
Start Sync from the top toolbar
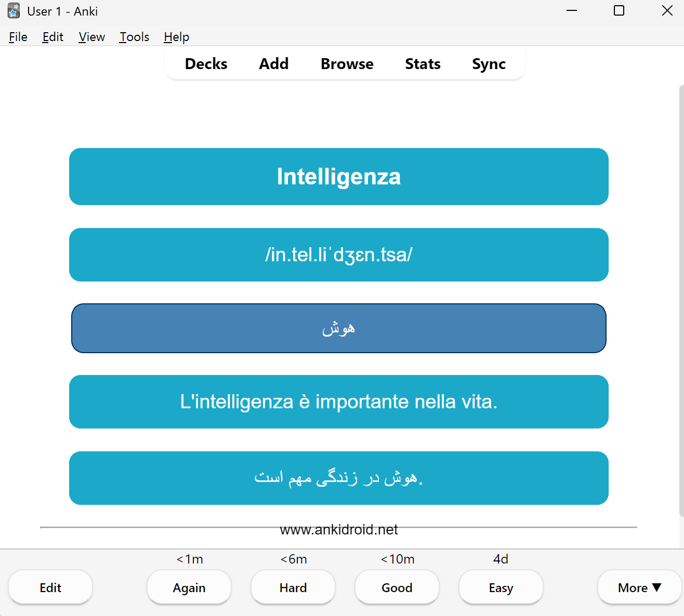pyautogui.click(x=489, y=64)
